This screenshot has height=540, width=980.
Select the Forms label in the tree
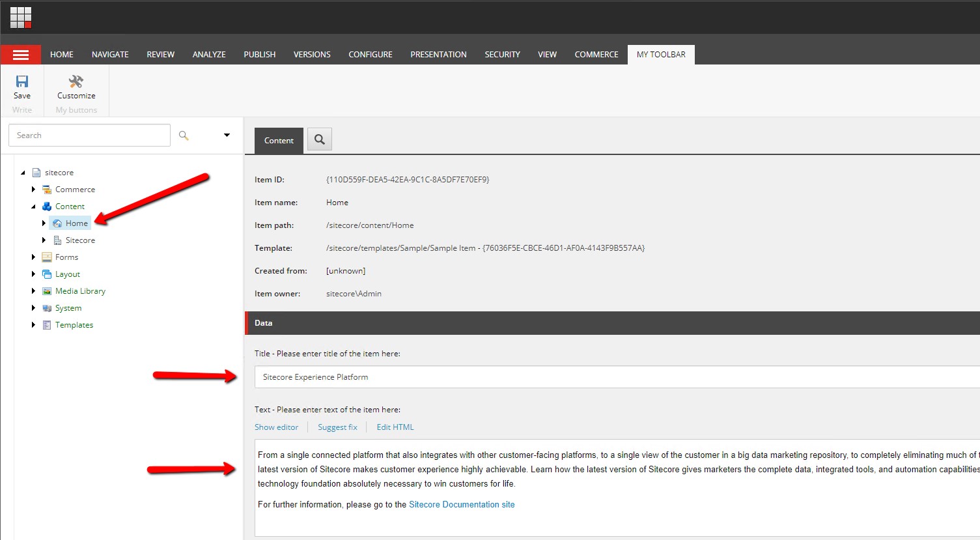pos(66,257)
